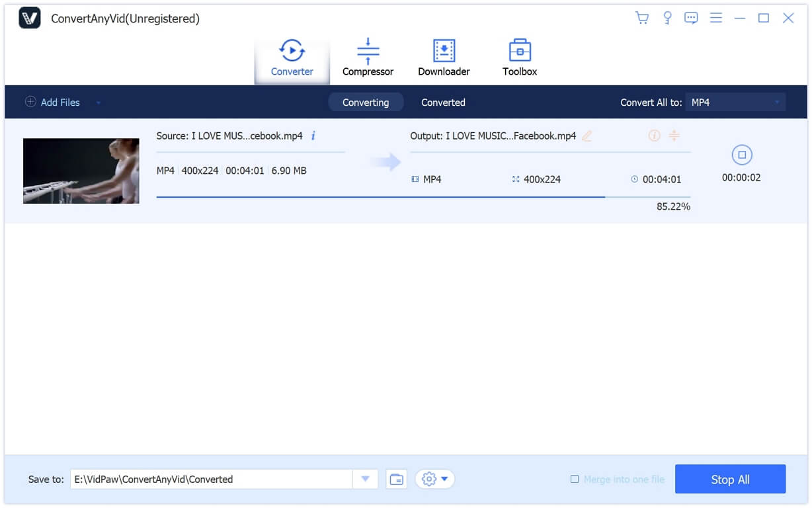Click the compress output icon

(674, 136)
